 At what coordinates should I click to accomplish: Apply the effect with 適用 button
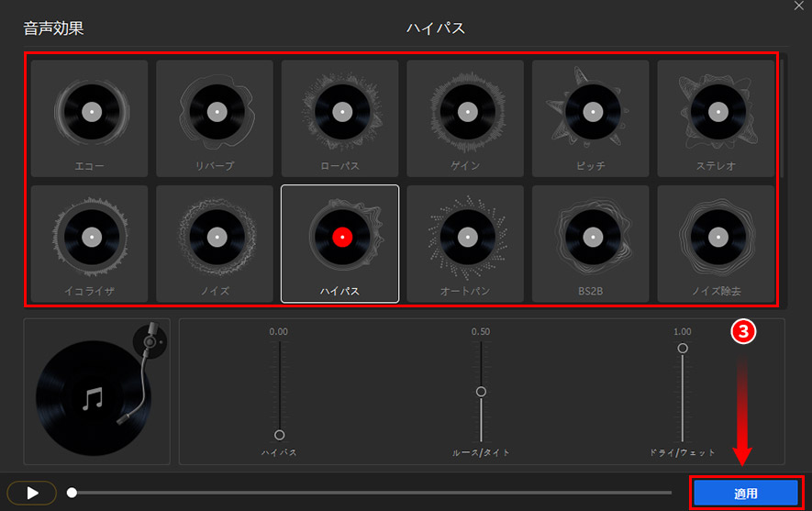[x=746, y=493]
